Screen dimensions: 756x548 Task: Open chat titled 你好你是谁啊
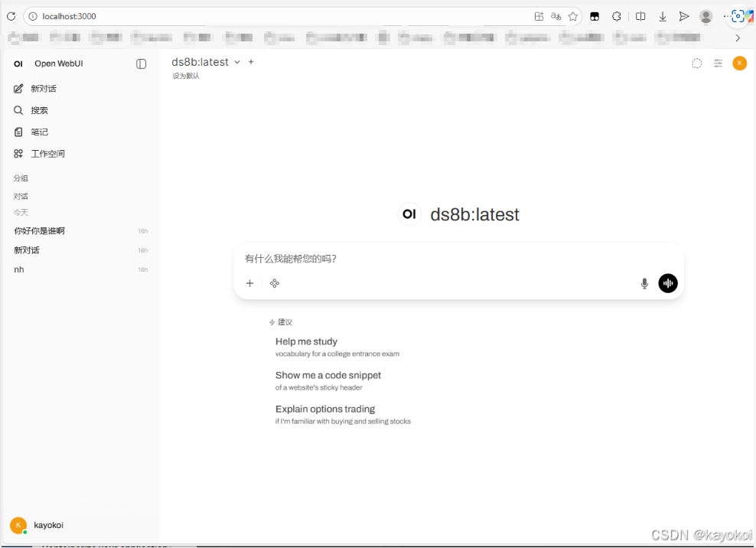point(80,231)
